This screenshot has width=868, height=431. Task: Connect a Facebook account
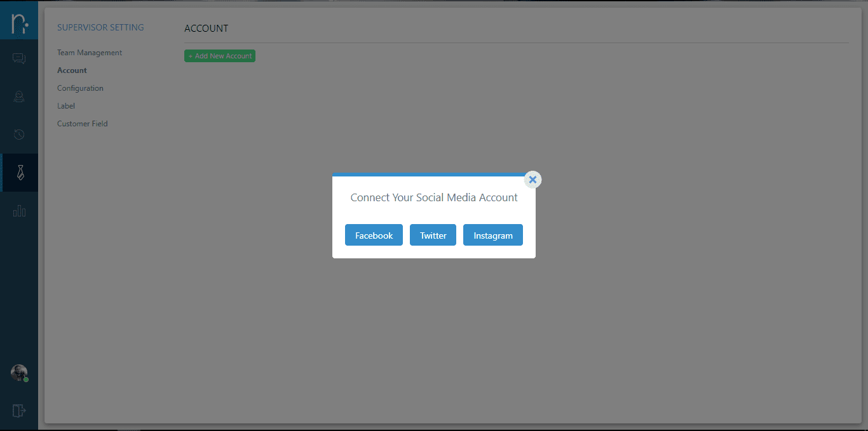(374, 235)
